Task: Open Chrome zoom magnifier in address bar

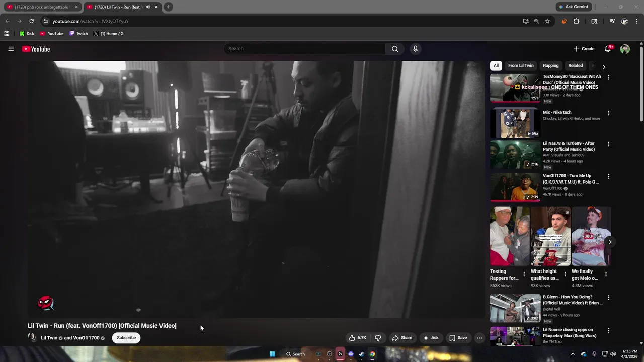Action: click(536, 21)
